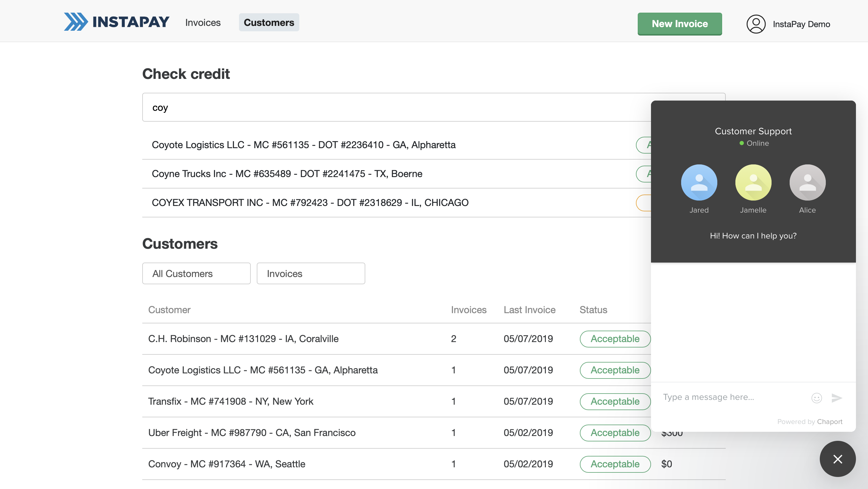Close the chat widget with X button

click(837, 459)
